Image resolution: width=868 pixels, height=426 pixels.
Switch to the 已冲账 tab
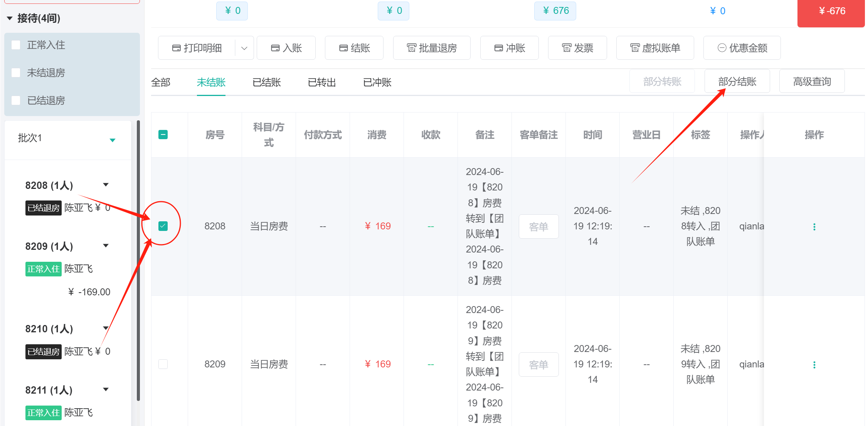[x=377, y=82]
